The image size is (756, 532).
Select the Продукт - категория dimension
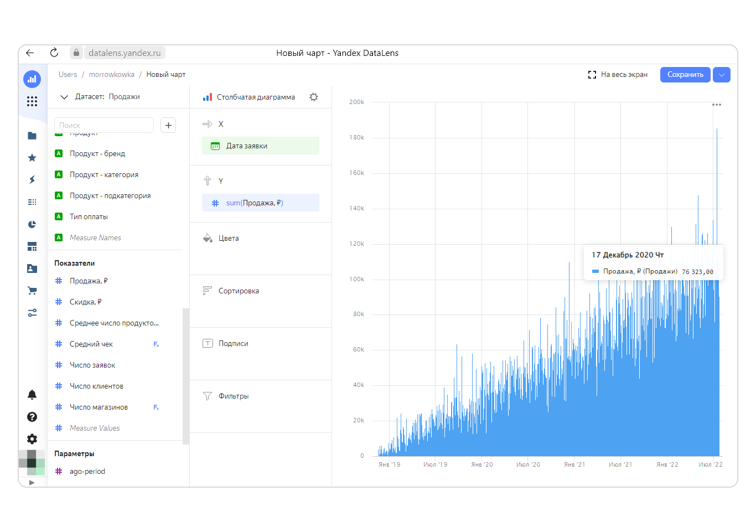click(104, 174)
